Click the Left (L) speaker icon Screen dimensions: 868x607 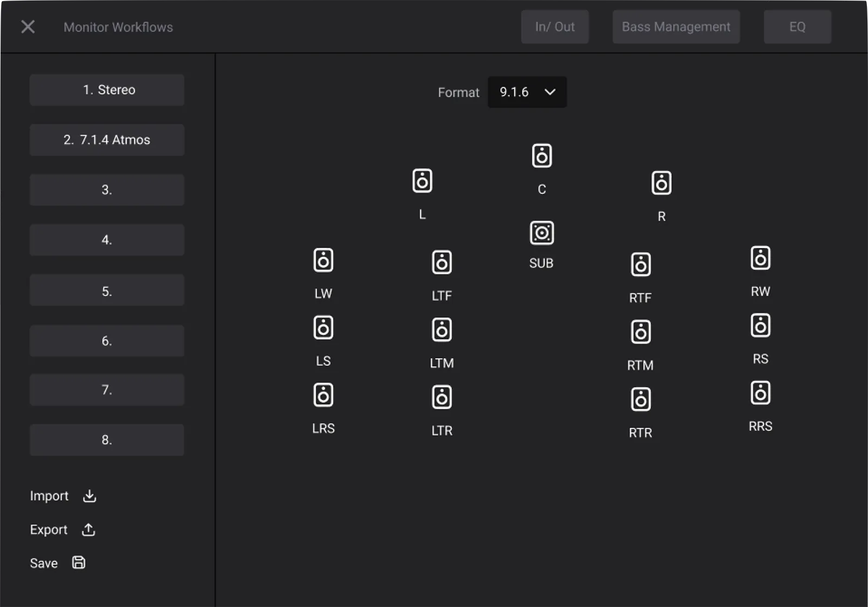(422, 181)
